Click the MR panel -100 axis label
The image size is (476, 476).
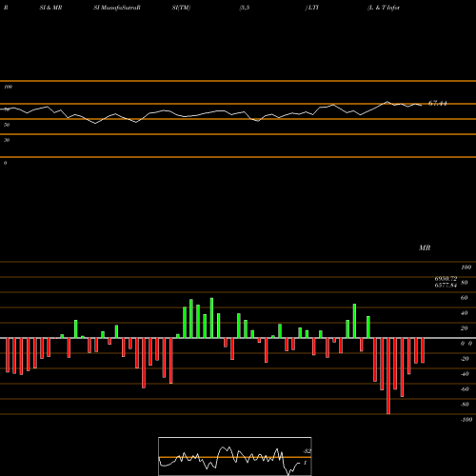[466, 420]
